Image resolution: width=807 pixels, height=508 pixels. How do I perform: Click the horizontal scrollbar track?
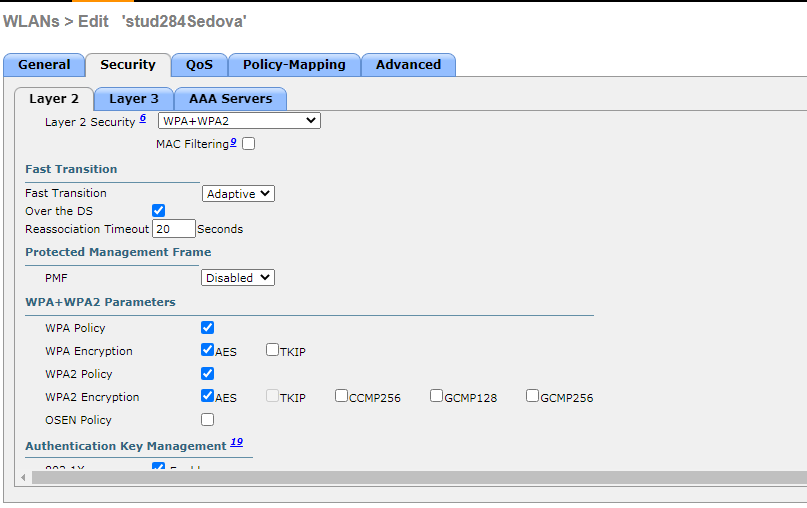[x=419, y=478]
